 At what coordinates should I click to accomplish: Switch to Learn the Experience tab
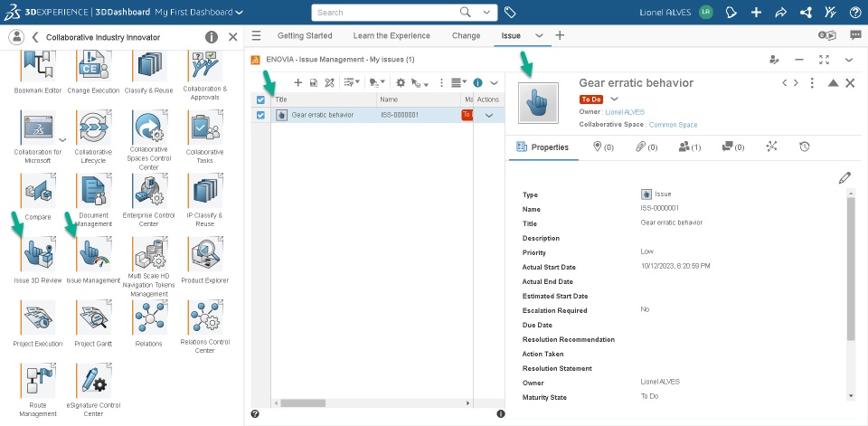[392, 35]
